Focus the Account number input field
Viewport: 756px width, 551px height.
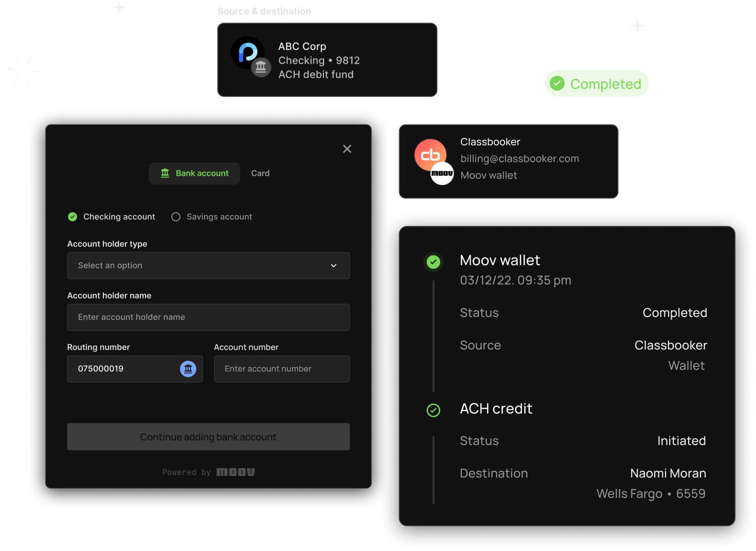[282, 369]
